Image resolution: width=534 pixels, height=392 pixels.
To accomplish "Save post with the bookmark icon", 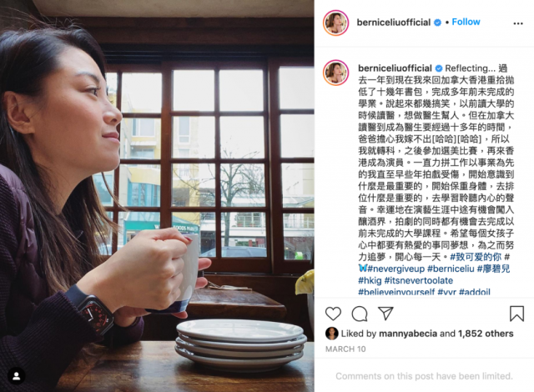I will [x=516, y=314].
